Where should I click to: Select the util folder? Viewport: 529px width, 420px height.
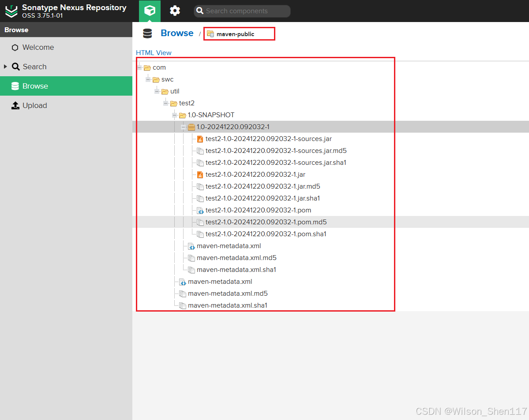(174, 91)
